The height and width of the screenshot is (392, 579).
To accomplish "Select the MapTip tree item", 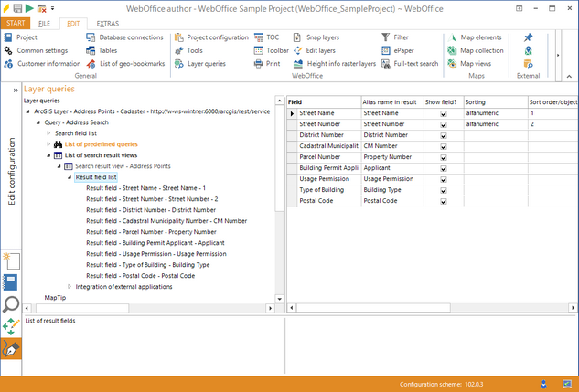I will 55,298.
